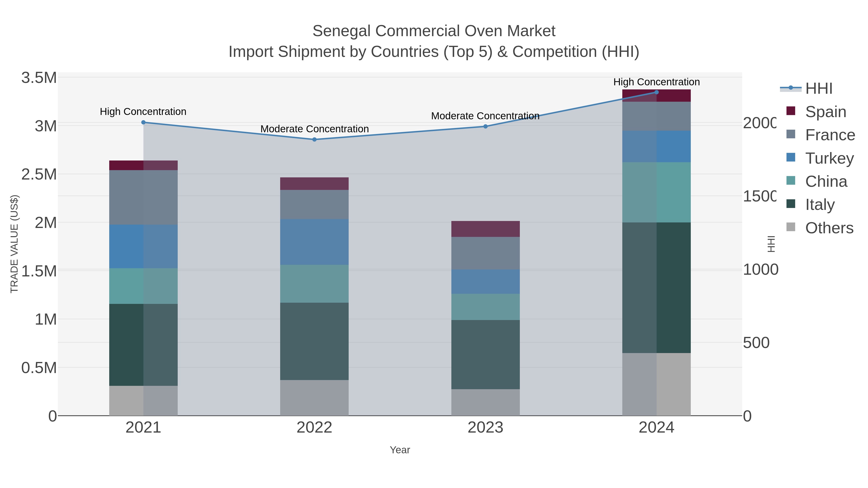Click the 2021 x-axis label
Screen dimensions: 868x488
click(143, 428)
